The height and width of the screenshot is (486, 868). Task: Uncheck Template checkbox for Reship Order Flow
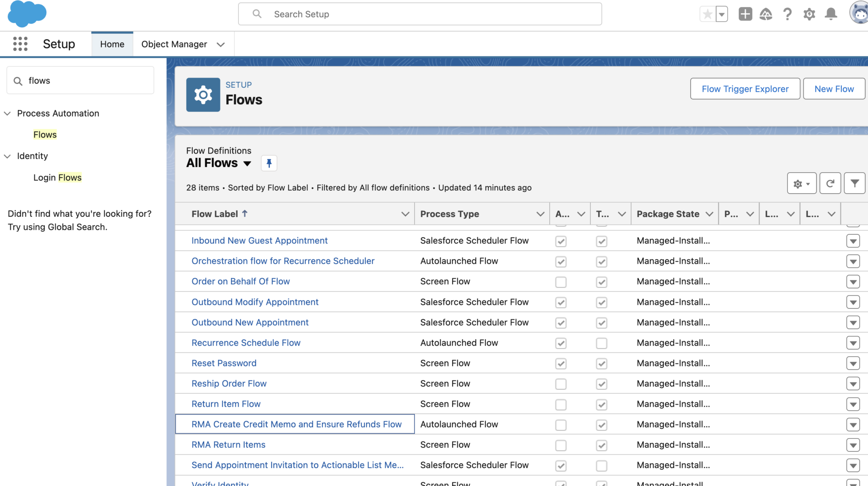point(601,384)
